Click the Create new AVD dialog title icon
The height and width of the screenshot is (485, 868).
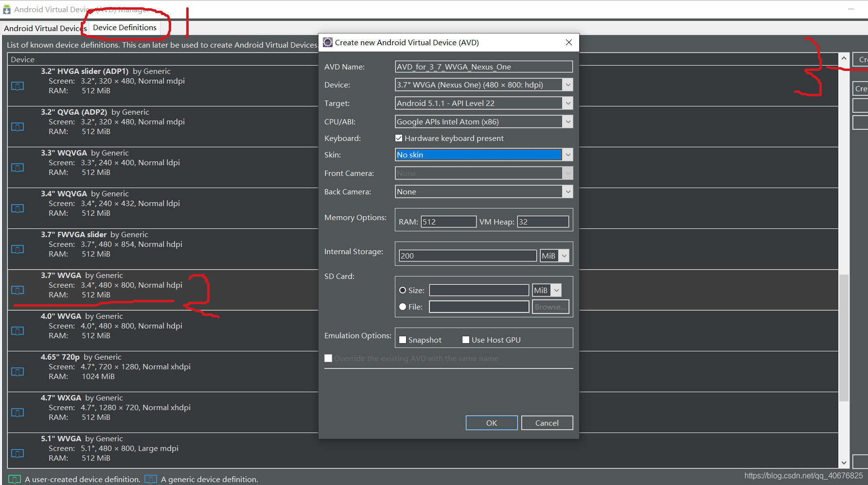[328, 42]
